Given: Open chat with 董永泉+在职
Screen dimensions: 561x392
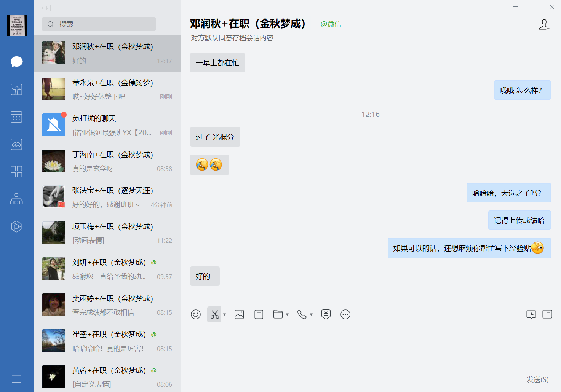Looking at the screenshot, I should tap(107, 89).
